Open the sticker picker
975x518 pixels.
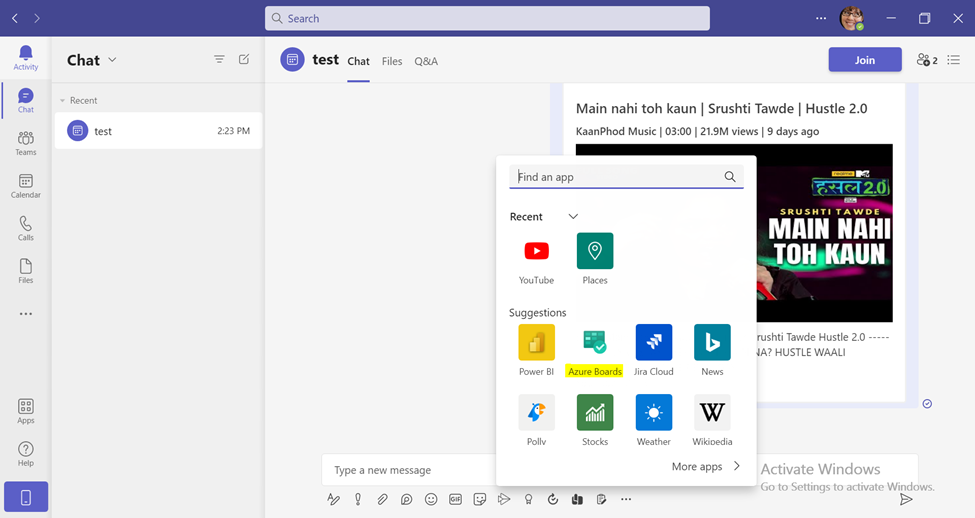click(479, 499)
